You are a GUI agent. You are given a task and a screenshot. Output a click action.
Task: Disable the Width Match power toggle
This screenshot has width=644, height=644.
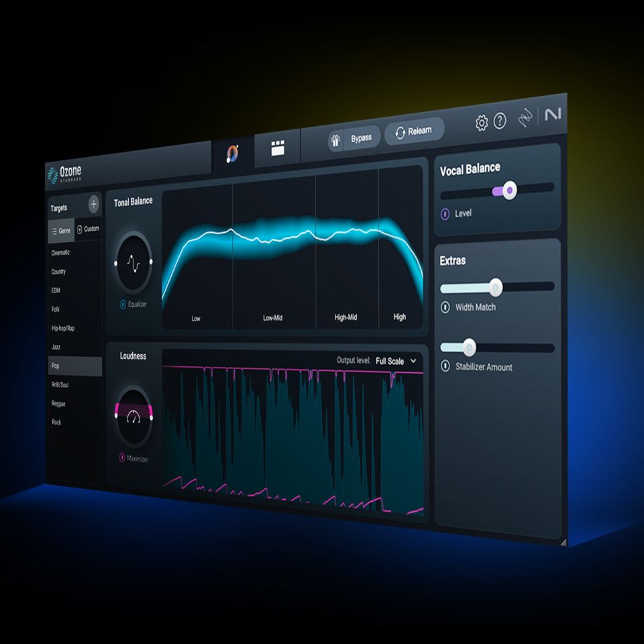click(x=445, y=307)
